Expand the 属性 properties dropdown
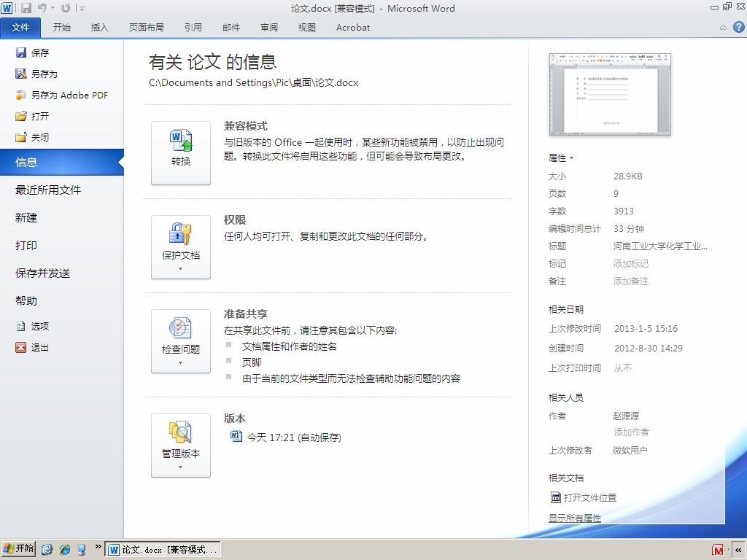The image size is (747, 560). point(561,158)
